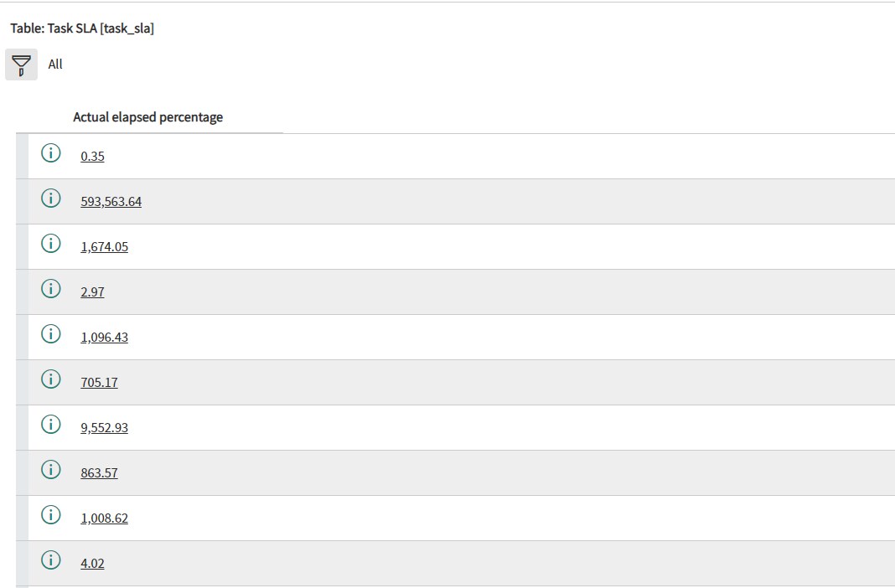Open the 4.02 record link
This screenshot has height=588, width=895.
pyautogui.click(x=92, y=564)
